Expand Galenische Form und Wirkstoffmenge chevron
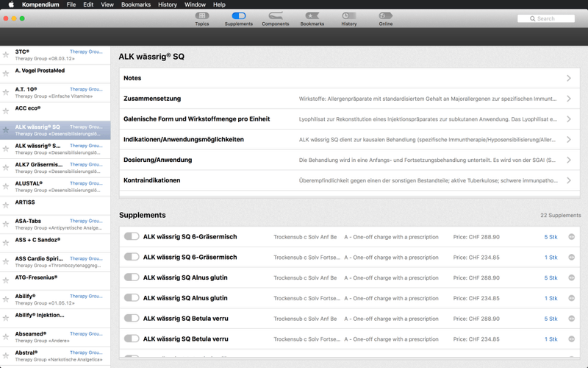 pyautogui.click(x=569, y=119)
